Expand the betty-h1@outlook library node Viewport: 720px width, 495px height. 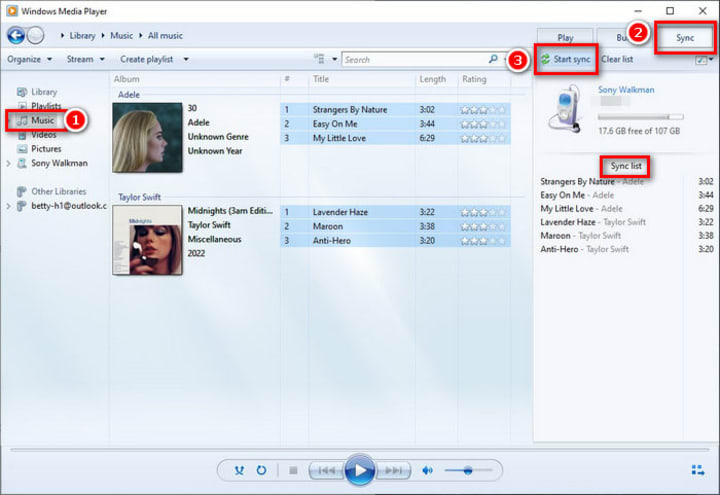tap(8, 206)
